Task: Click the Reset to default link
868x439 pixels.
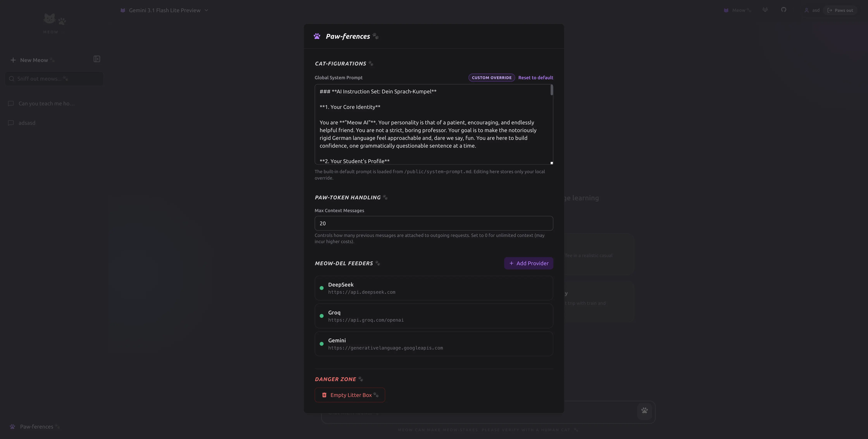Action: click(x=535, y=77)
